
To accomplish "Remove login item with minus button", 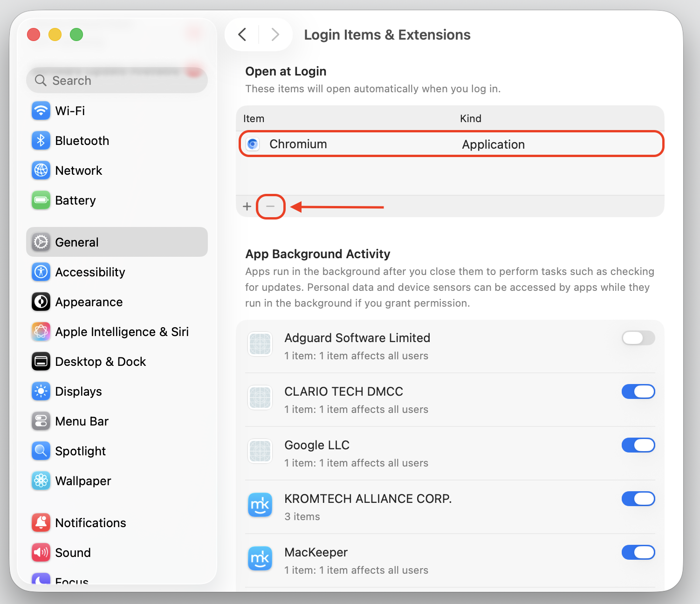I will pos(270,206).
